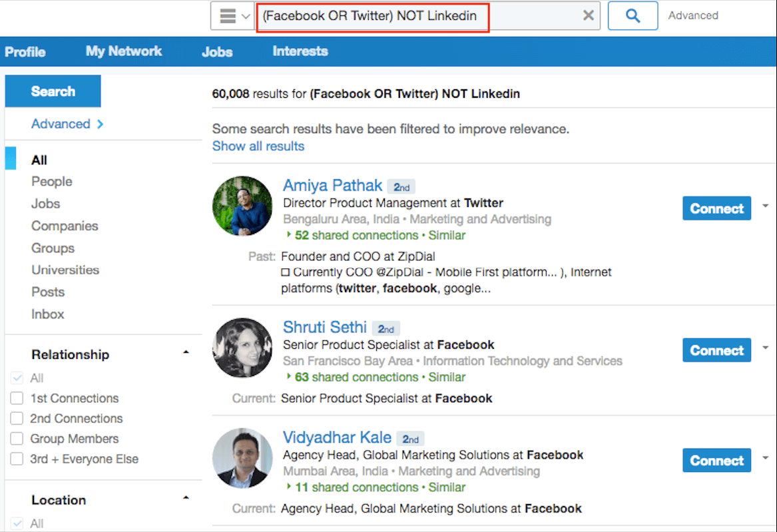
Task: Click the '60,008 results for' summary text
Action: point(259,94)
